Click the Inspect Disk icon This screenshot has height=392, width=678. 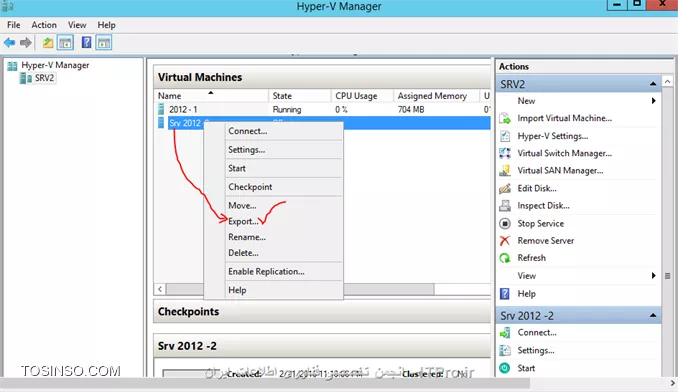point(505,206)
